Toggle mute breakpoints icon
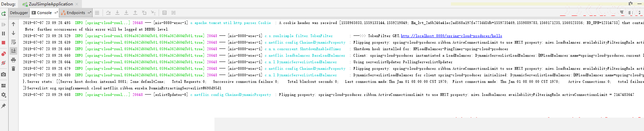644x131 pixels. click(x=3, y=63)
